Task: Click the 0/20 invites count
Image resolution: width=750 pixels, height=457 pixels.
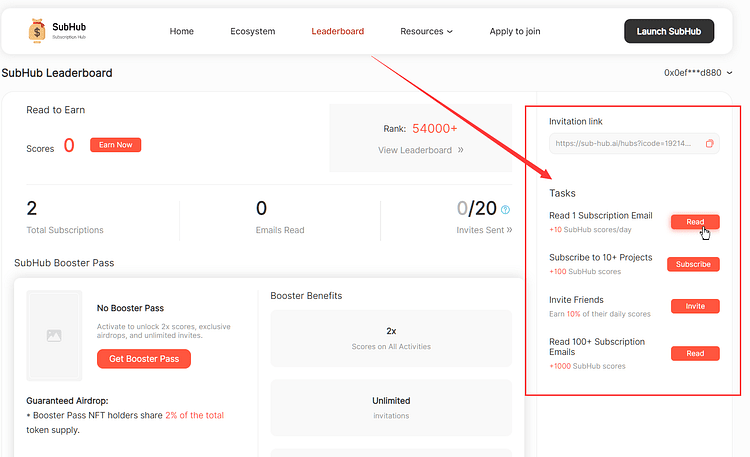Action: 476,209
